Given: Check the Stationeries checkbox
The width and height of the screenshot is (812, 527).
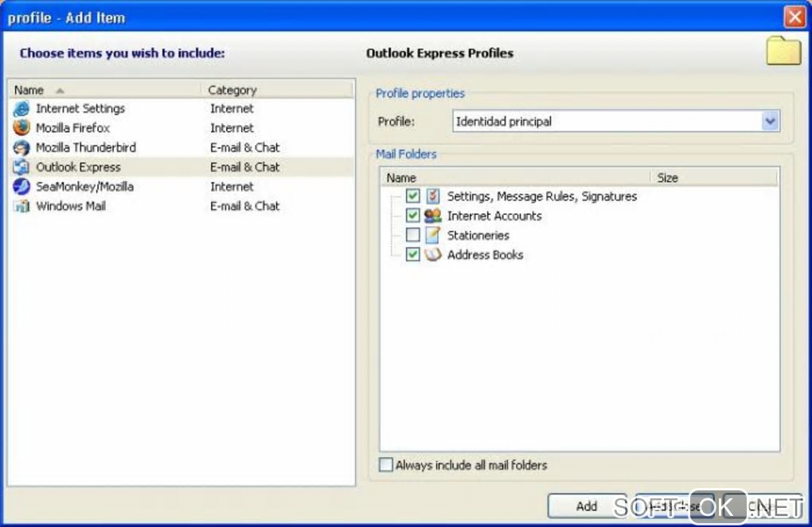Looking at the screenshot, I should click(412, 235).
